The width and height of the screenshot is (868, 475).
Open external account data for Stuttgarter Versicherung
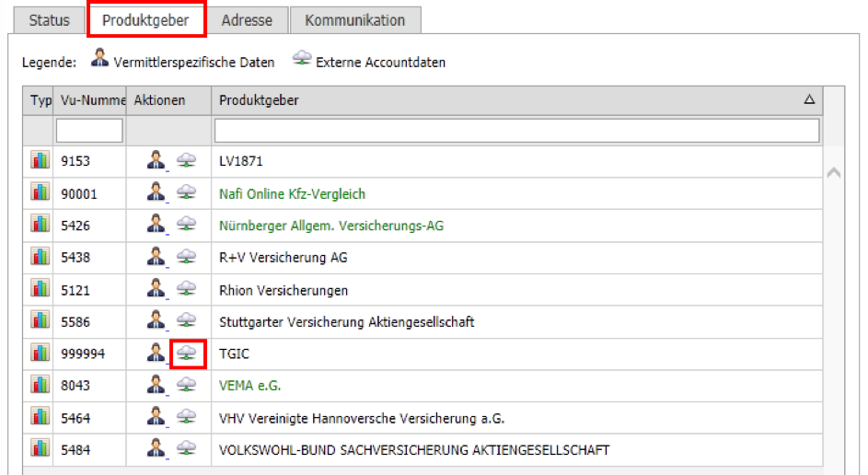point(187,321)
